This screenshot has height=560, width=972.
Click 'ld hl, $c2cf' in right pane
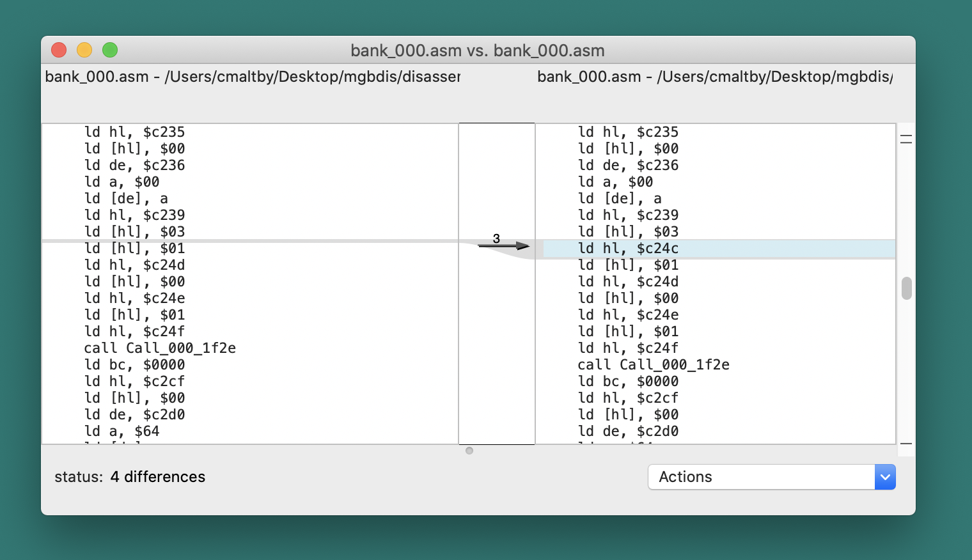coord(628,398)
